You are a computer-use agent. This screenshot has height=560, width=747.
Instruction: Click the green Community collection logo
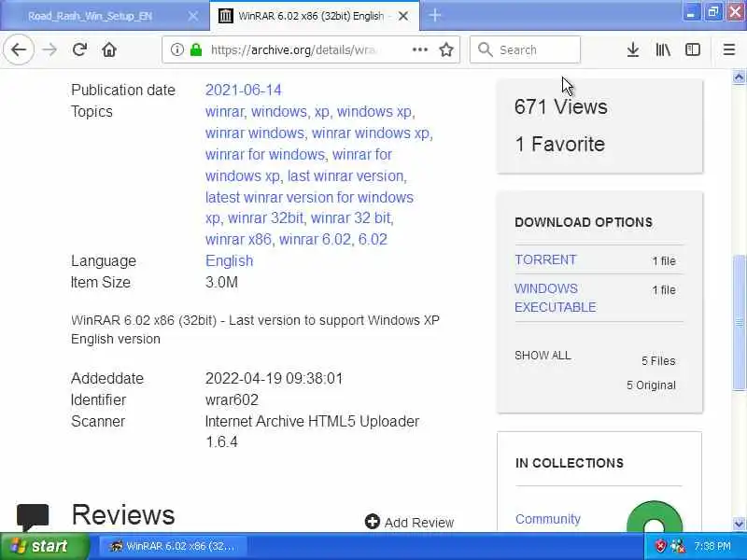coord(655,518)
